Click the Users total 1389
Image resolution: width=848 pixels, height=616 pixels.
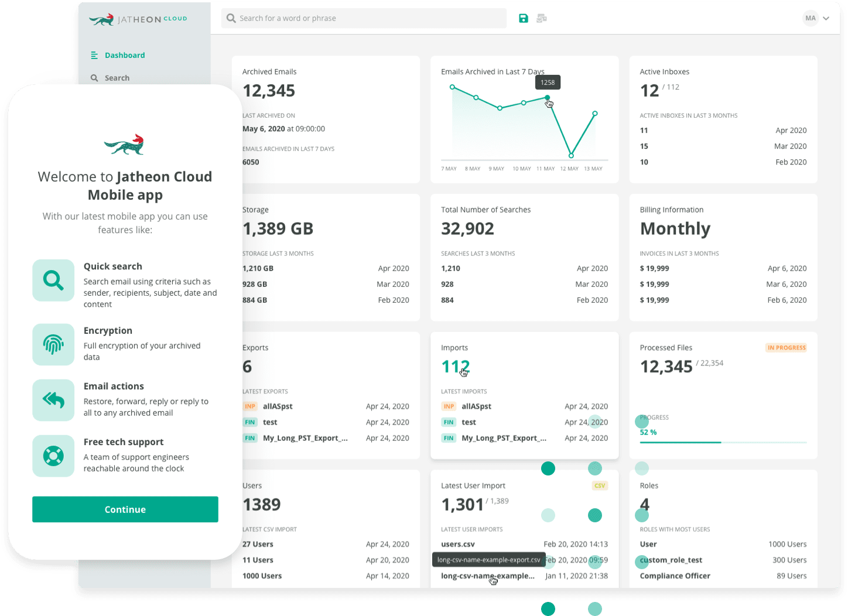262,504
